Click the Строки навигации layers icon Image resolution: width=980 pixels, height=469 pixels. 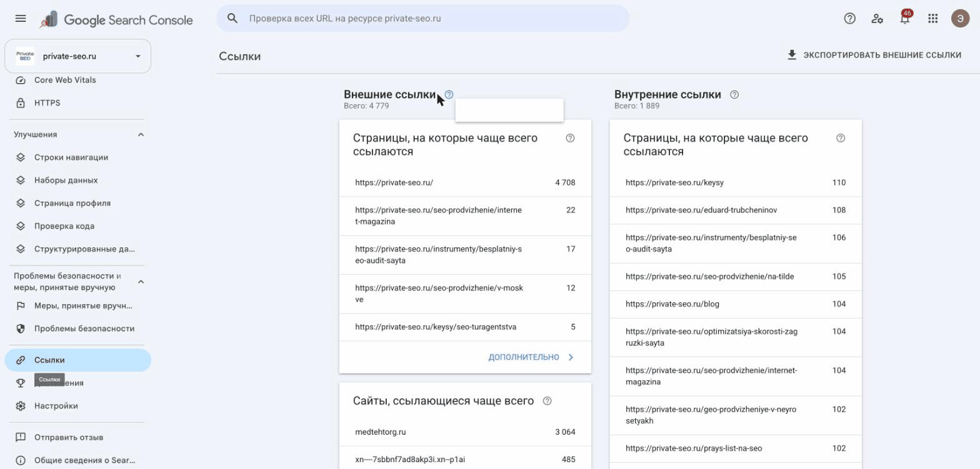tap(21, 157)
